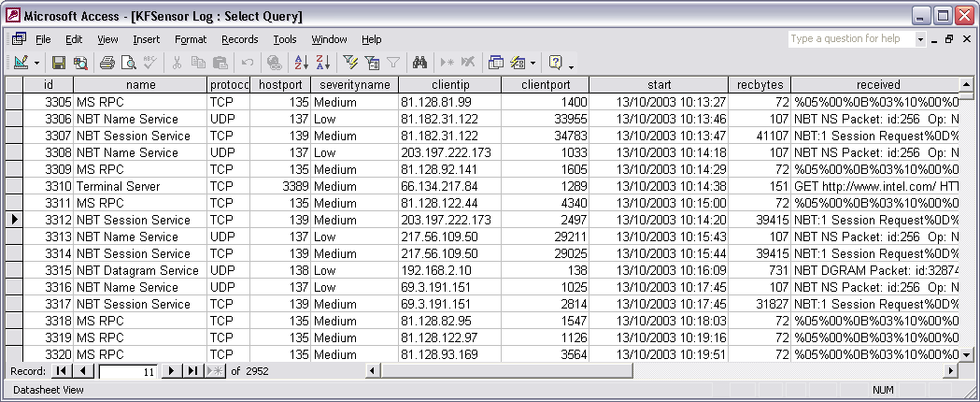The image size is (980, 402).
Task: Click the New Record toolbar icon
Action: tap(447, 63)
